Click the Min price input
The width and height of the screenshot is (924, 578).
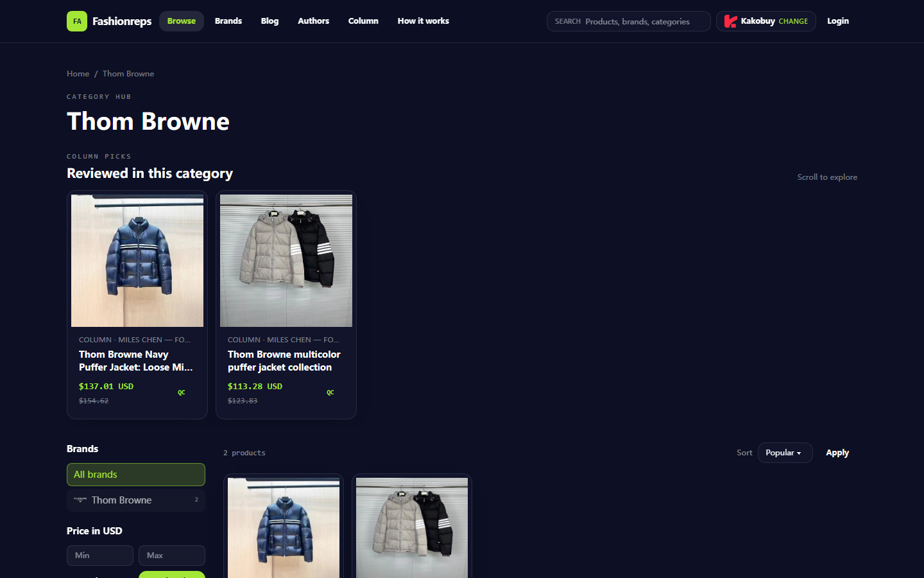(100, 556)
